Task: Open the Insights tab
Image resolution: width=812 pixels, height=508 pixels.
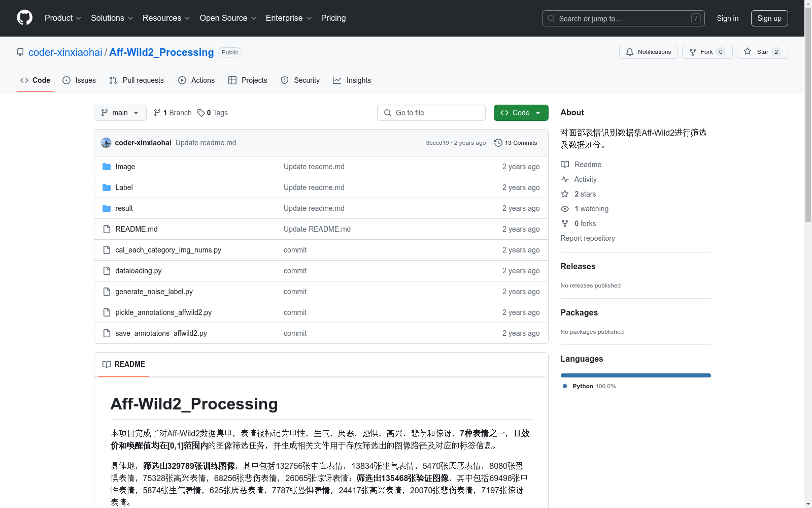Action: 352,80
